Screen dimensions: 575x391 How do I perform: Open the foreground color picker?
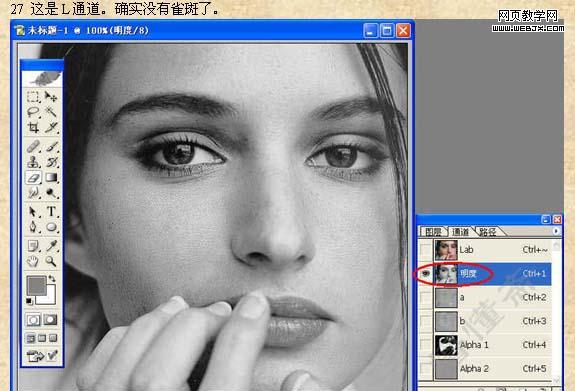(x=36, y=285)
